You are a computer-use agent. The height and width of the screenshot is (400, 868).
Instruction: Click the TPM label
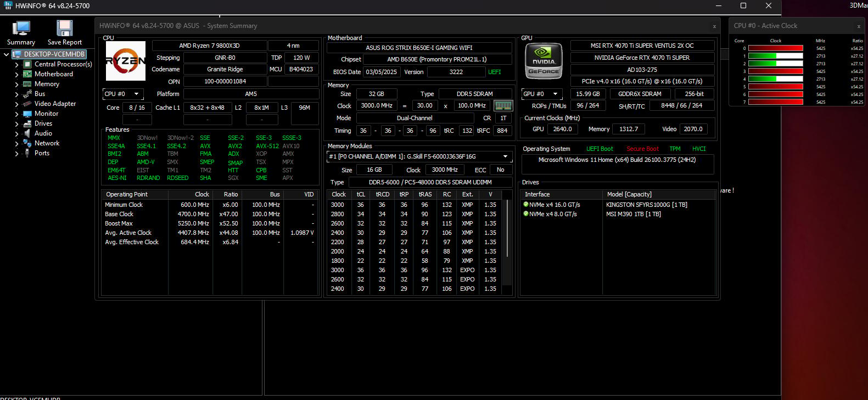(x=675, y=149)
